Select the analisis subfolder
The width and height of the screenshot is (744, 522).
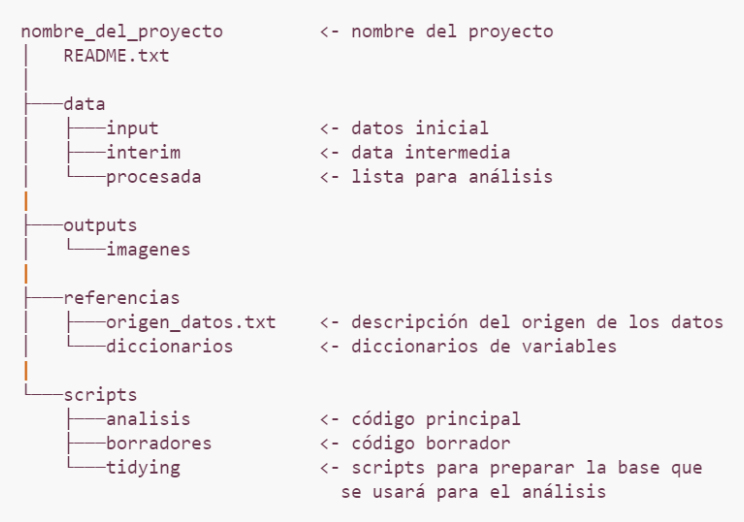148,419
